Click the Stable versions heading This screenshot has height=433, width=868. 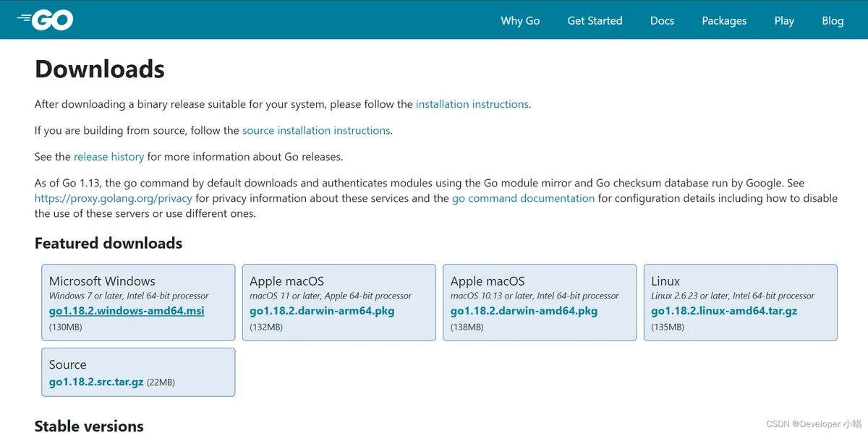point(89,426)
